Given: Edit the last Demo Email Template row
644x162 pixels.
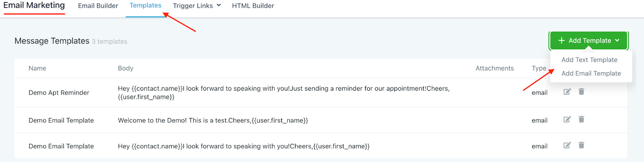Looking at the screenshot, I should (567, 145).
